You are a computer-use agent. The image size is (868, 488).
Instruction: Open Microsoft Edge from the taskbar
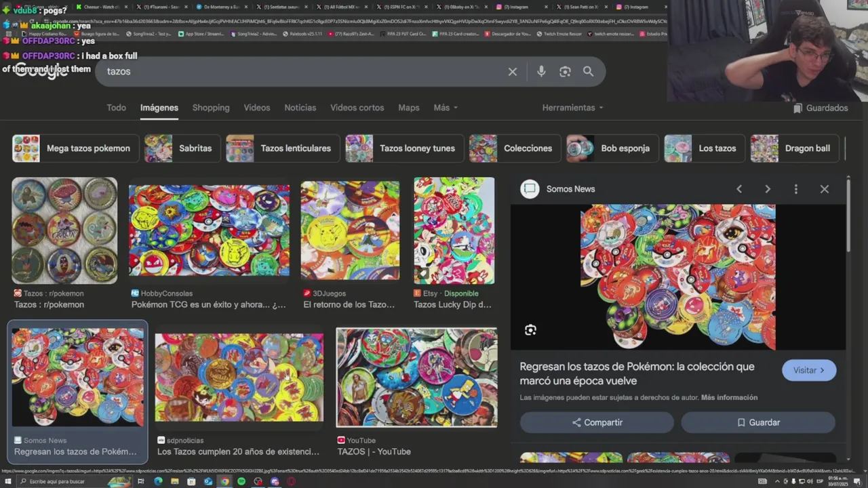[158, 481]
